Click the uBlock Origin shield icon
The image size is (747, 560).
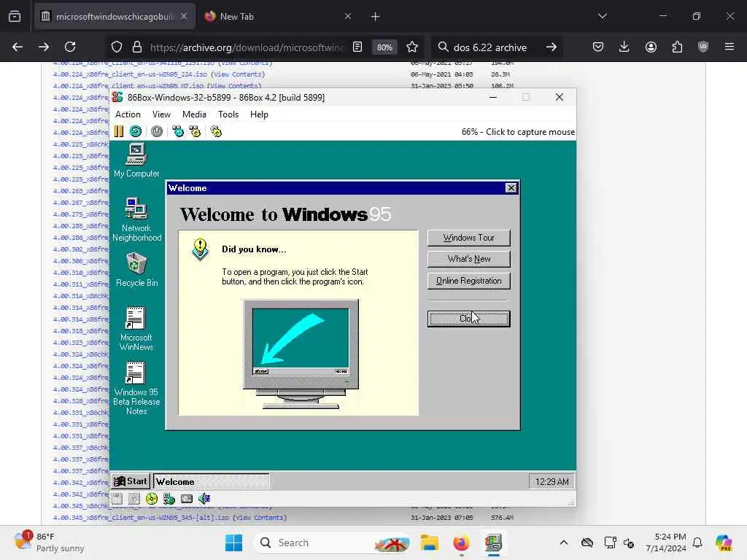(703, 47)
